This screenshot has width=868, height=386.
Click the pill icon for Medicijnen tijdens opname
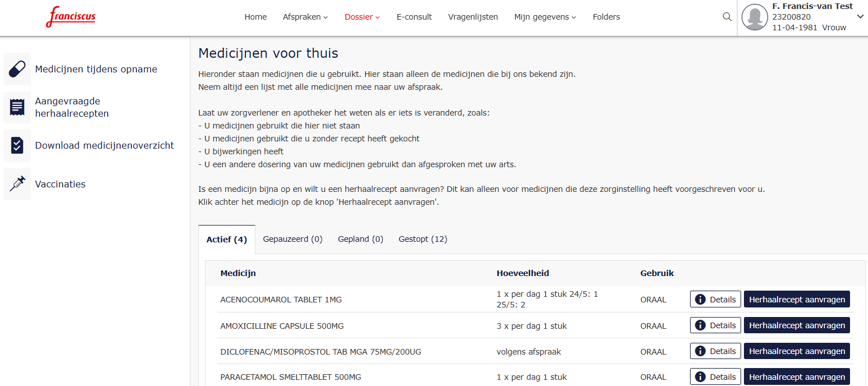(x=17, y=70)
